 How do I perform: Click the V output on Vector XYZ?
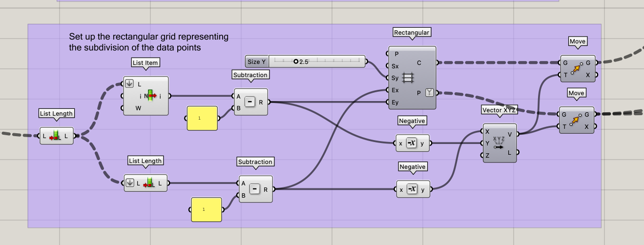pyautogui.click(x=510, y=134)
